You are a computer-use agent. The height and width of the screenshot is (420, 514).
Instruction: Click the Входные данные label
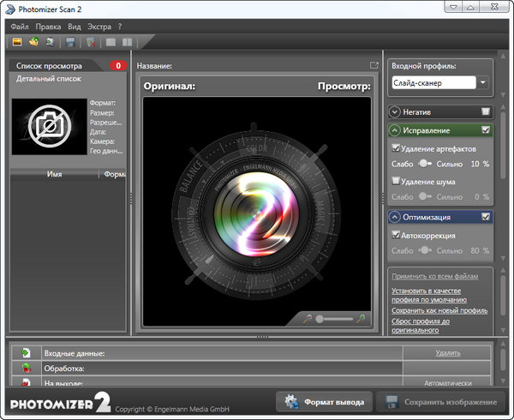[x=75, y=353]
